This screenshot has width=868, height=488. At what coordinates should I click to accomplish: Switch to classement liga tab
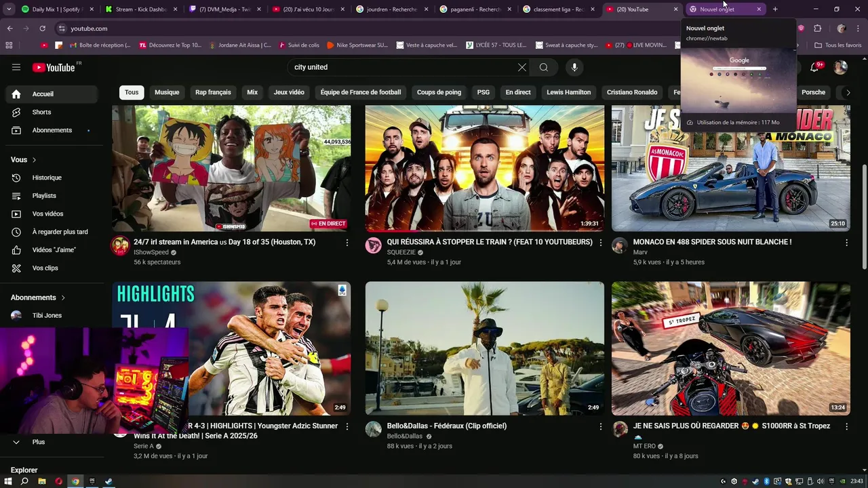[x=560, y=9]
